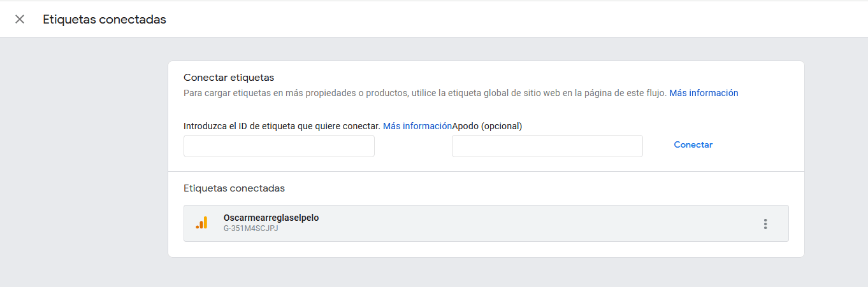868x287 pixels.
Task: Click the G-351M4SCJPJ measurement ID text
Action: pos(251,228)
